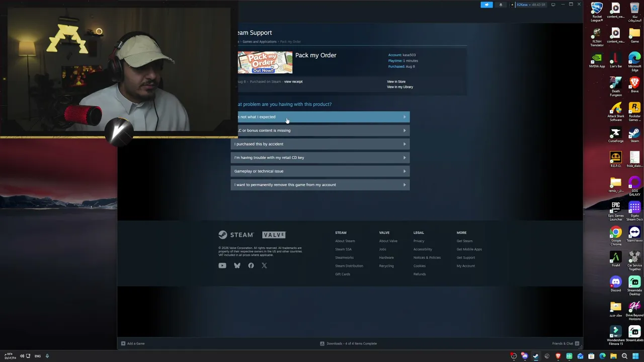This screenshot has width=644, height=362.
Task: Open Get Steam footer link
Action: [x=465, y=241]
